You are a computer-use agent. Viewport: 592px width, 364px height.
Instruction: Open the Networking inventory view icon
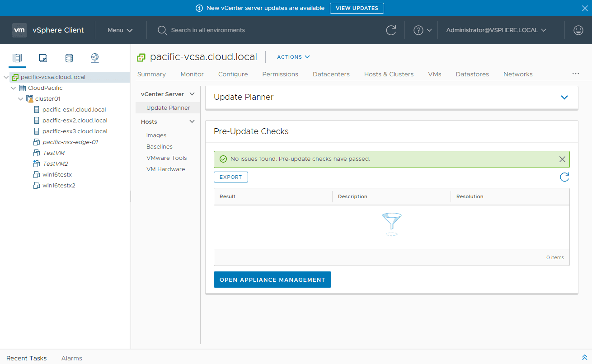pyautogui.click(x=94, y=58)
